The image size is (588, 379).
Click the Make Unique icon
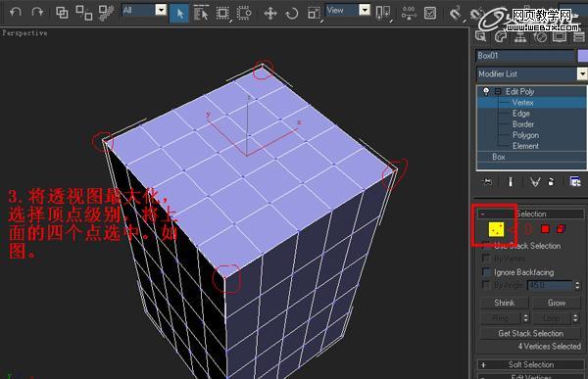[x=535, y=182]
